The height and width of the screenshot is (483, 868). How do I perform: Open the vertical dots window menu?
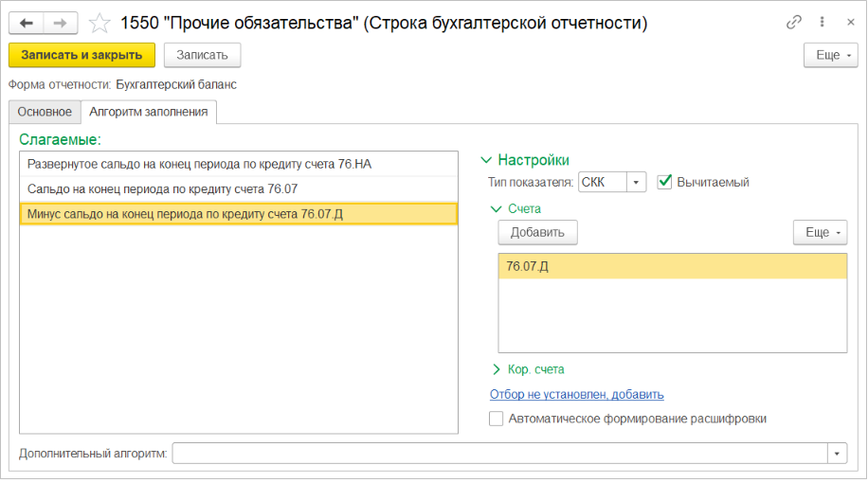coord(820,23)
